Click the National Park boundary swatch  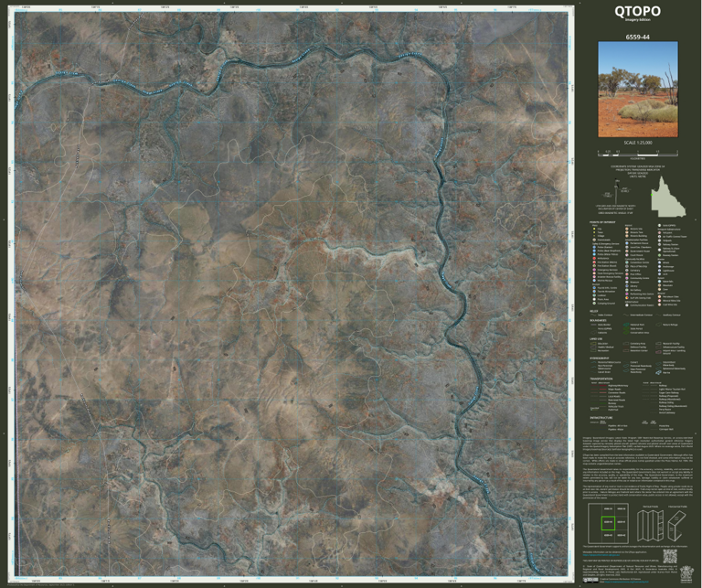pos(626,325)
